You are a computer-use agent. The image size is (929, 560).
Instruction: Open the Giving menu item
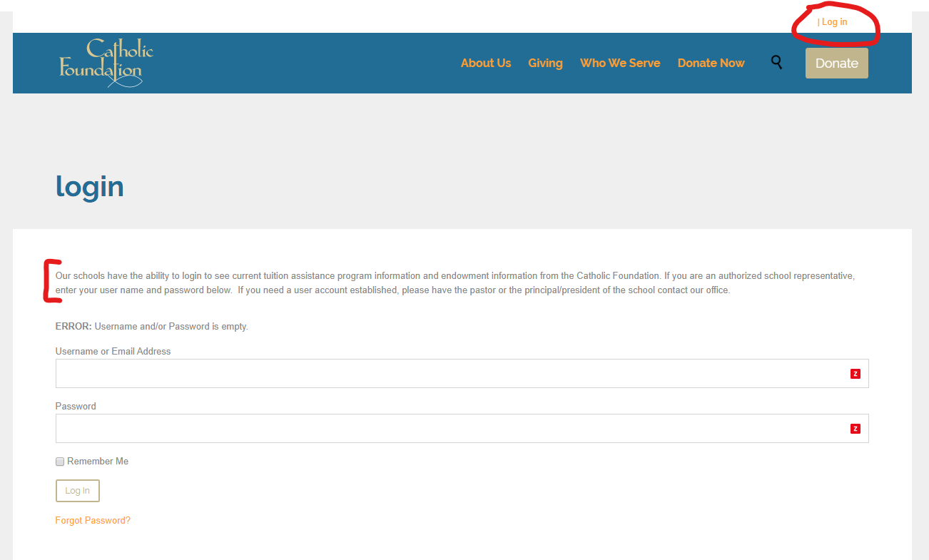click(545, 63)
